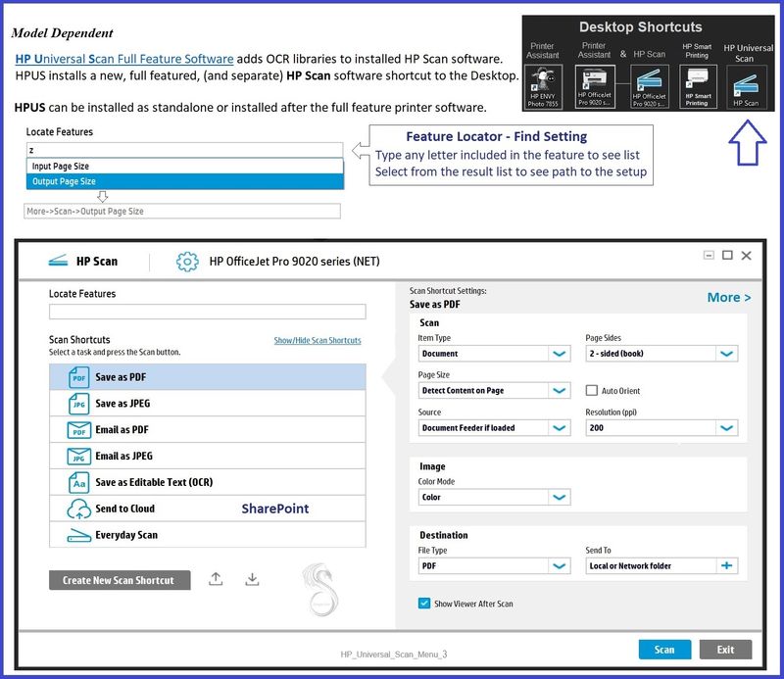Uncheck Show Viewer After Scan
This screenshot has width=784, height=679.
(424, 604)
